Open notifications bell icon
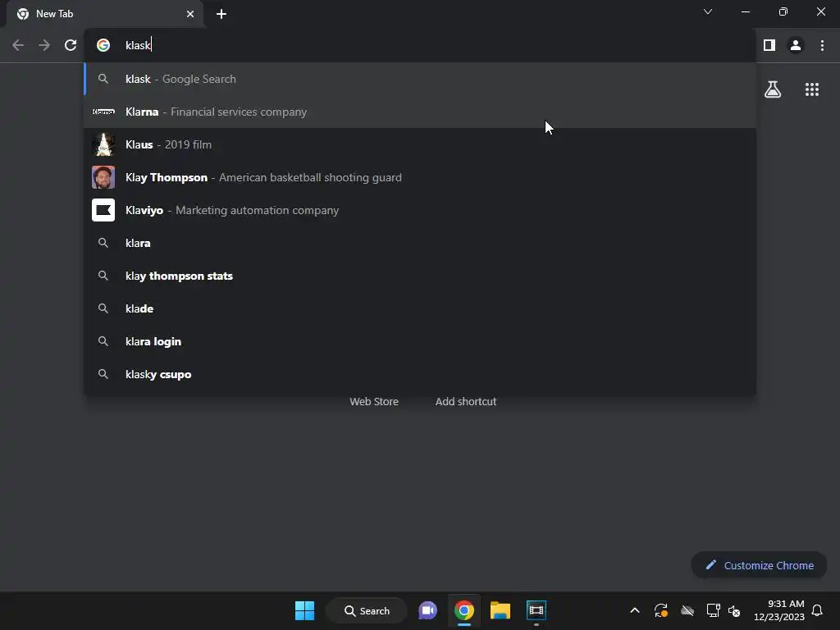The image size is (840, 630). 817,610
